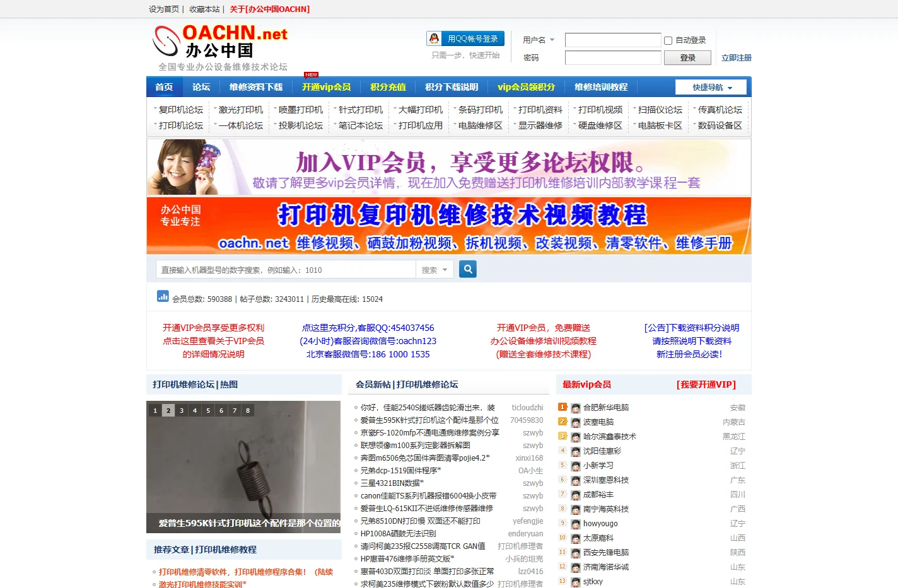
Task: Select slide number 3 in hot-image slideshow
Action: (x=182, y=410)
